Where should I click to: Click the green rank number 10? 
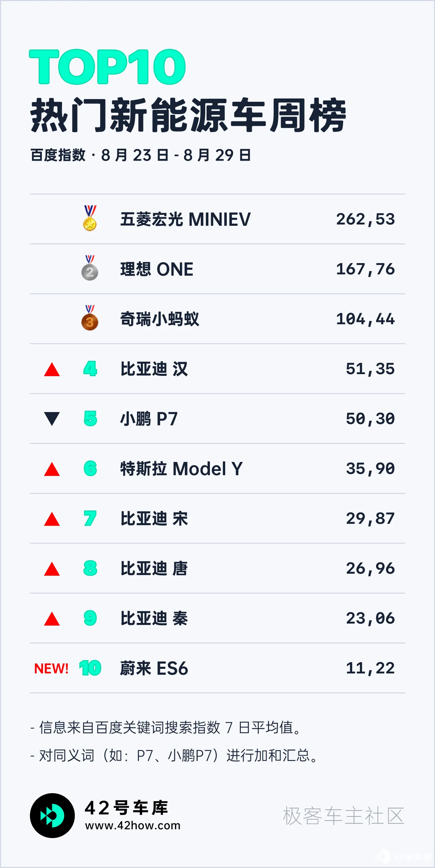[90, 668]
